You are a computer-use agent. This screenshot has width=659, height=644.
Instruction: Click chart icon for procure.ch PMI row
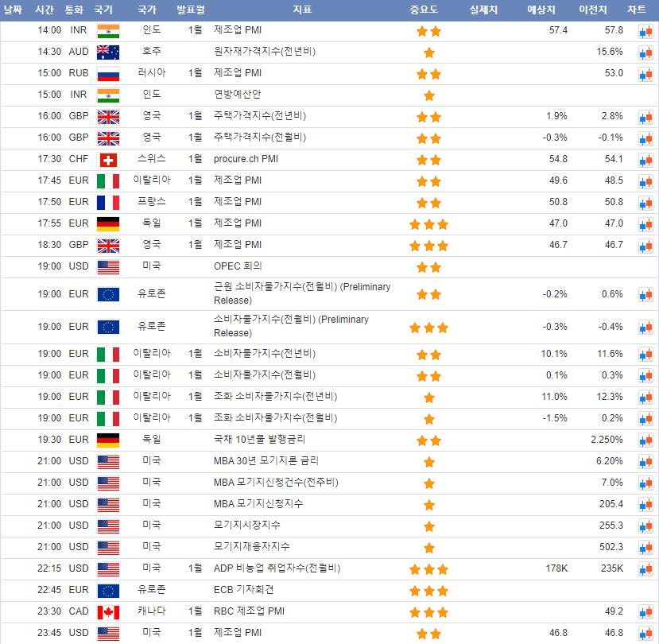click(x=645, y=160)
